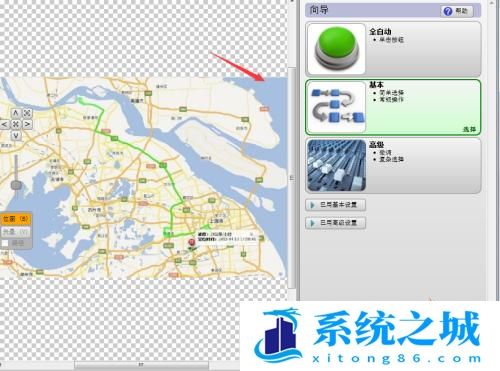The image size is (500, 371).
Task: Click the horizontal scrollbar under the canvas
Action: (141, 365)
